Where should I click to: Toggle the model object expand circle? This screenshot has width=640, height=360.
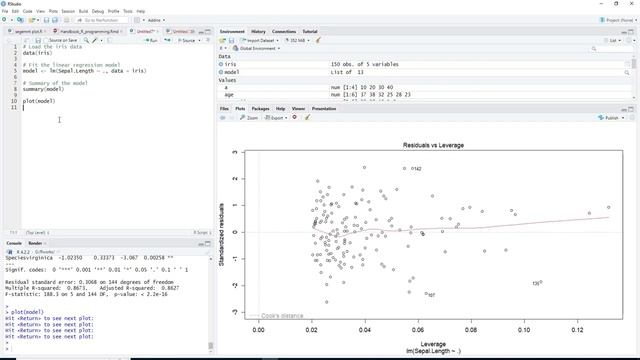coord(221,72)
